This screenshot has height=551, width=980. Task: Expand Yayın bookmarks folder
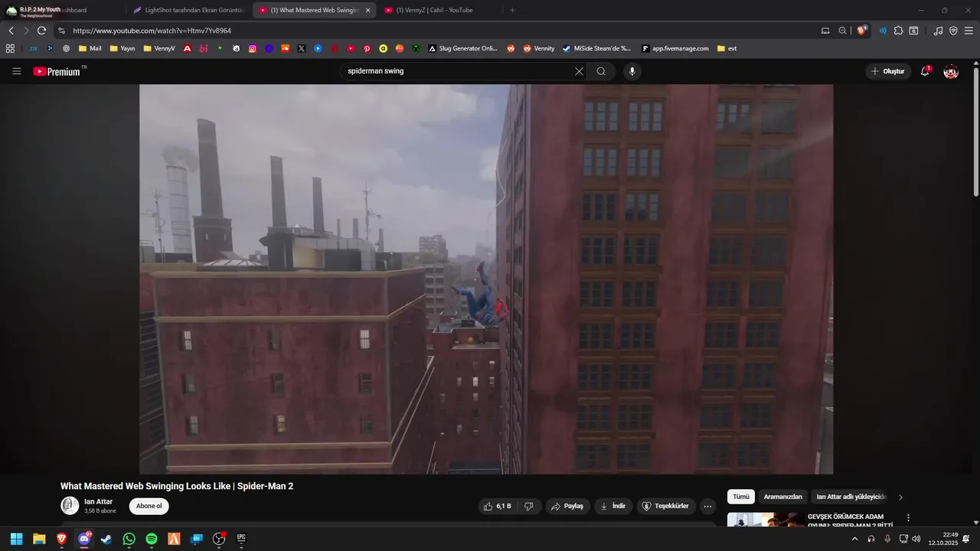click(122, 48)
